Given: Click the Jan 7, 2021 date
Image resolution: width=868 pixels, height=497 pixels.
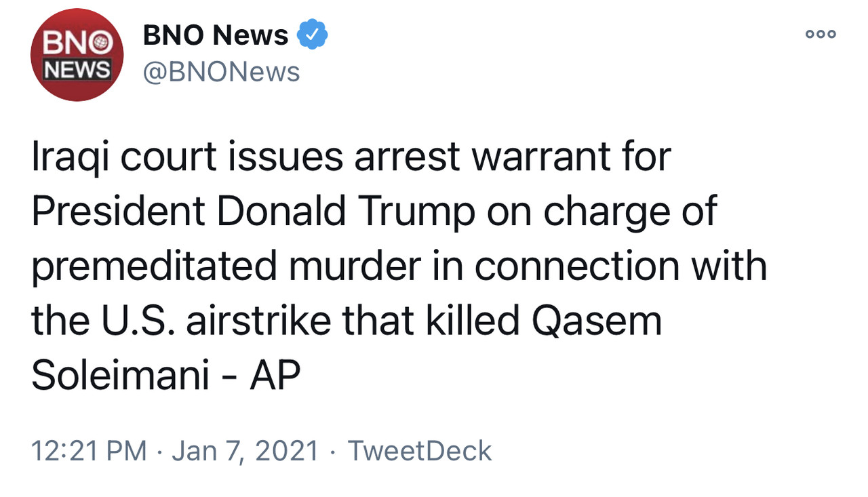Looking at the screenshot, I should pyautogui.click(x=245, y=451).
